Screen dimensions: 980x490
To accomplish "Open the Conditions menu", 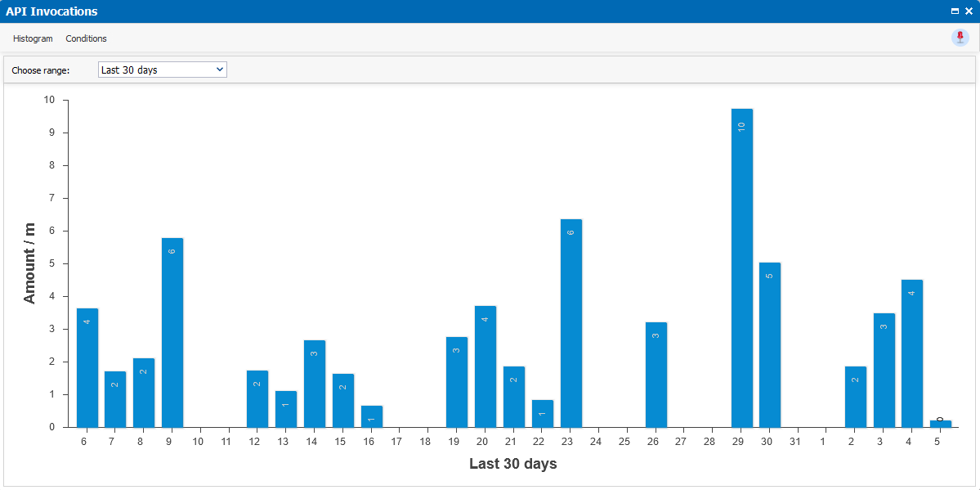I will (x=86, y=38).
